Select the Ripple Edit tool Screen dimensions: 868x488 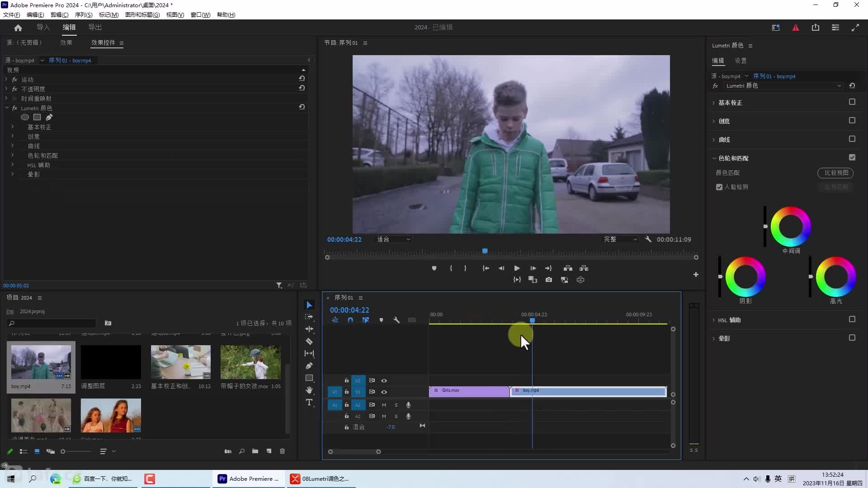309,329
